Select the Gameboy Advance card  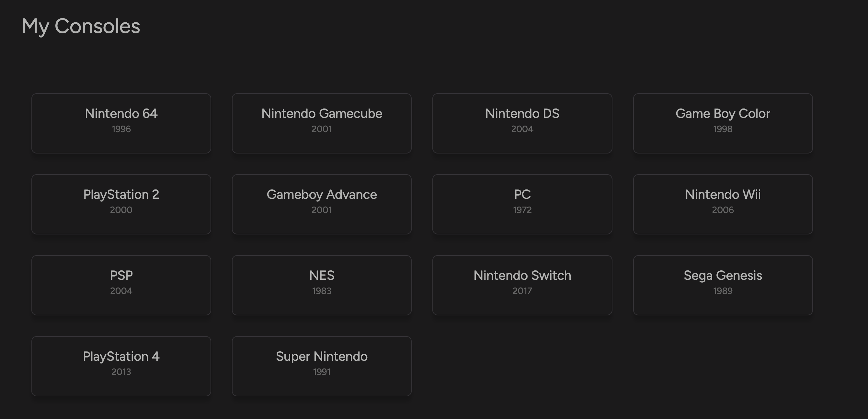point(322,204)
